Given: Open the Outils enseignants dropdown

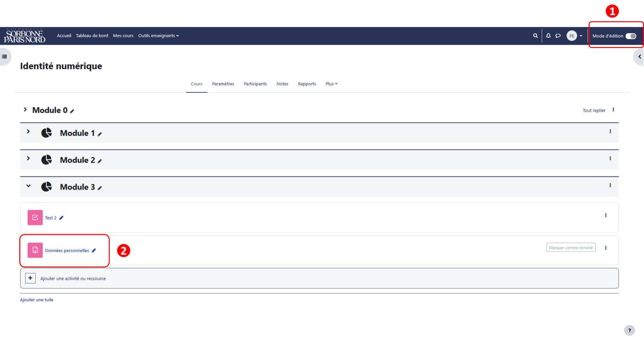Looking at the screenshot, I should (x=158, y=36).
